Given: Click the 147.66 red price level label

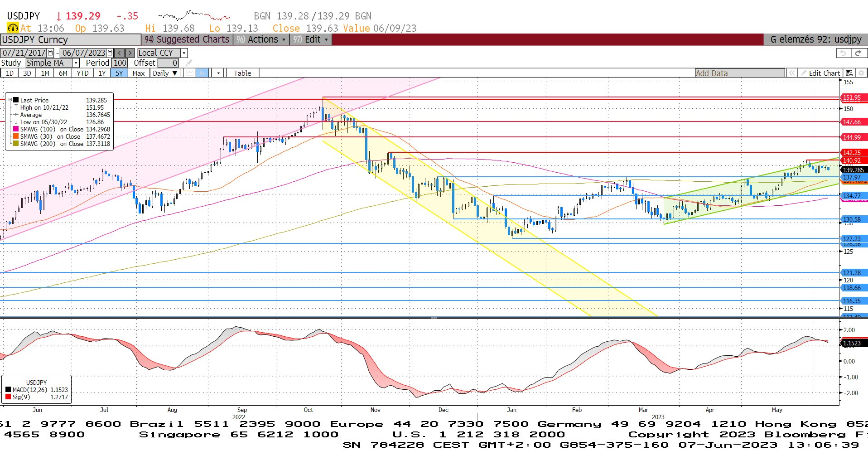Looking at the screenshot, I should click(854, 122).
